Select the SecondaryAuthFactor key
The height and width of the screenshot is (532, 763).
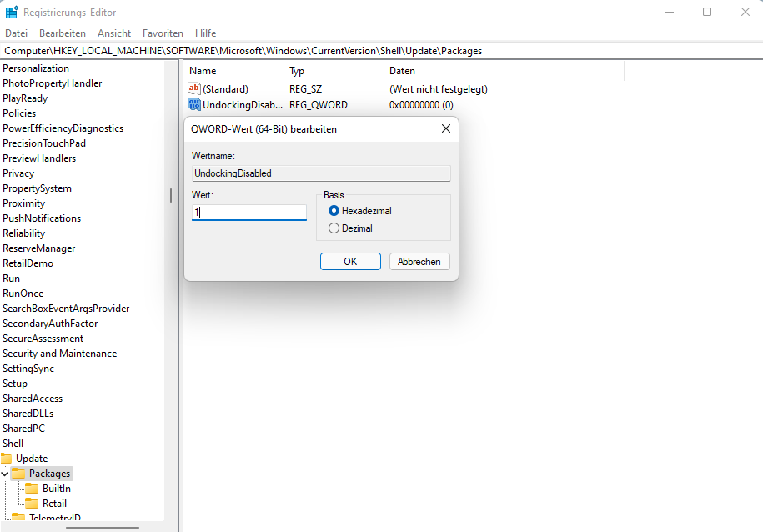(x=50, y=324)
